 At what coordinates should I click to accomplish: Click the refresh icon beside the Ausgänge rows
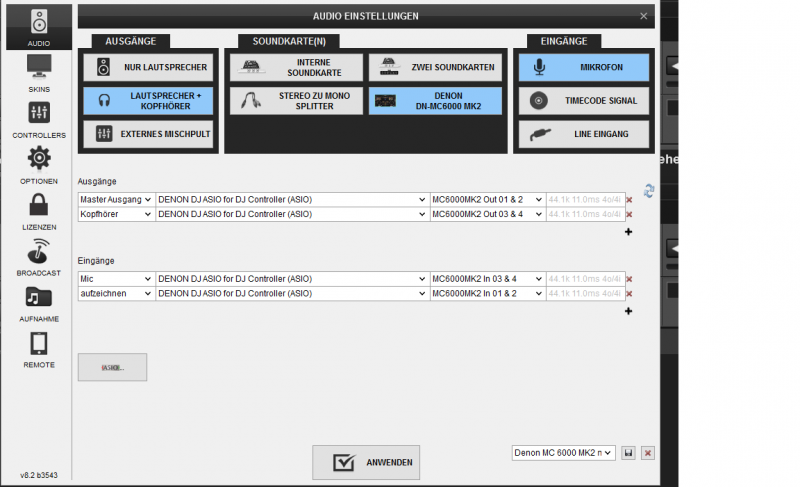pos(648,191)
